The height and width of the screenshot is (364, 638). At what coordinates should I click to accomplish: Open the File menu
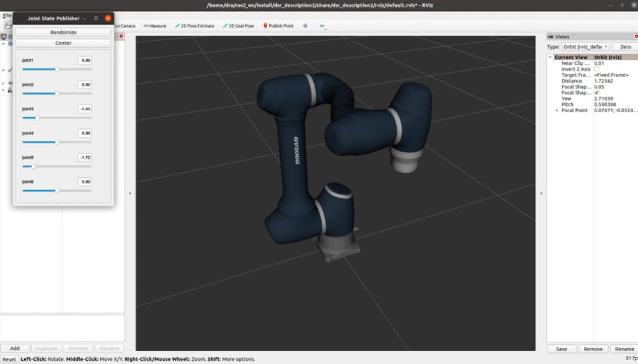point(6,15)
